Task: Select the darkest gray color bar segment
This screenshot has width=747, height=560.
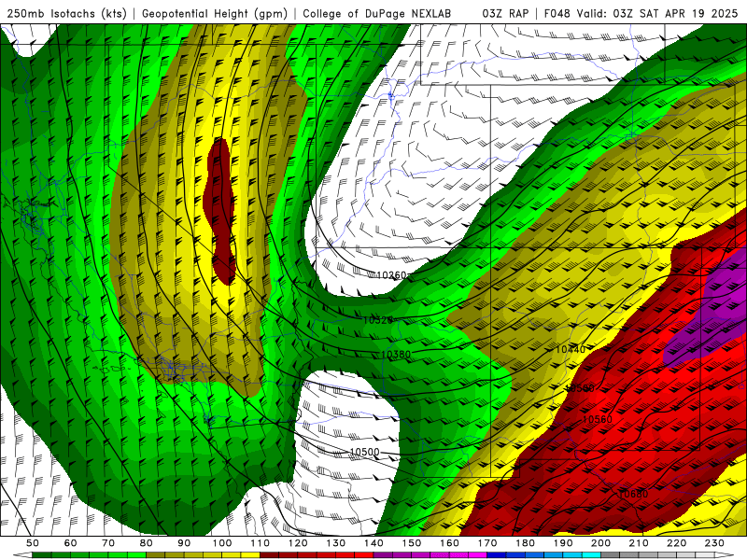Action: (x=611, y=555)
